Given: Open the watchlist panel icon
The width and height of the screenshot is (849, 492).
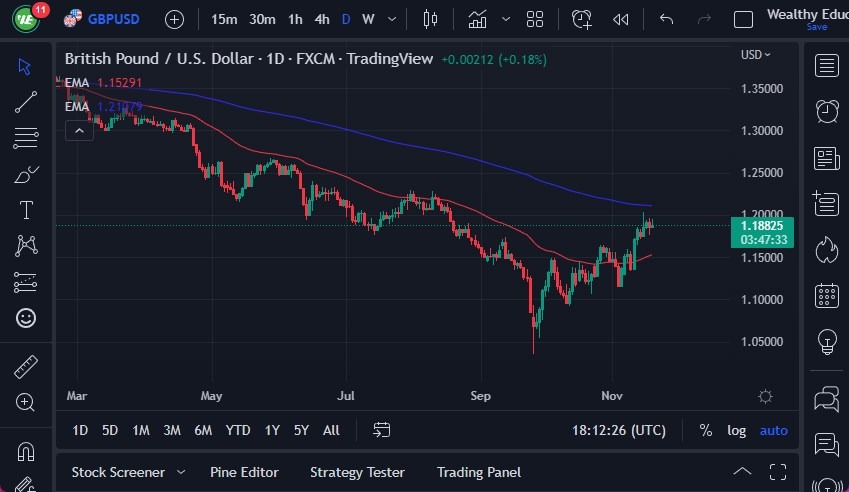Looking at the screenshot, I should click(x=826, y=66).
